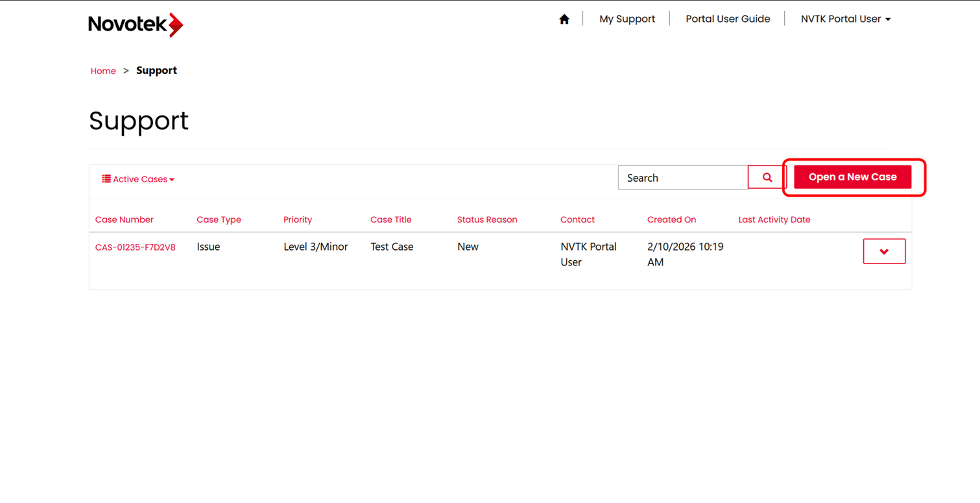Sort by Created On column
The width and height of the screenshot is (980, 503).
click(x=671, y=219)
